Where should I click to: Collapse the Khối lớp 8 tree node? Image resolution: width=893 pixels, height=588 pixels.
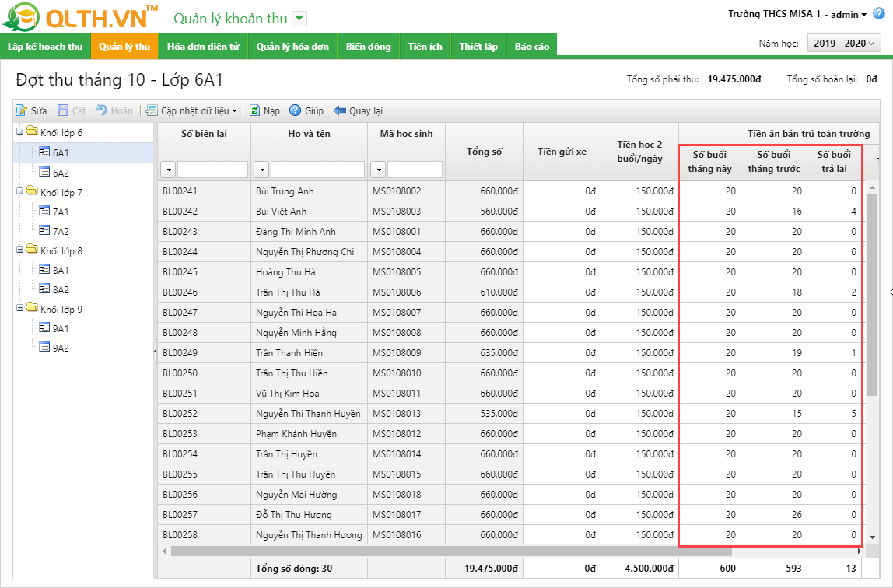tap(19, 250)
